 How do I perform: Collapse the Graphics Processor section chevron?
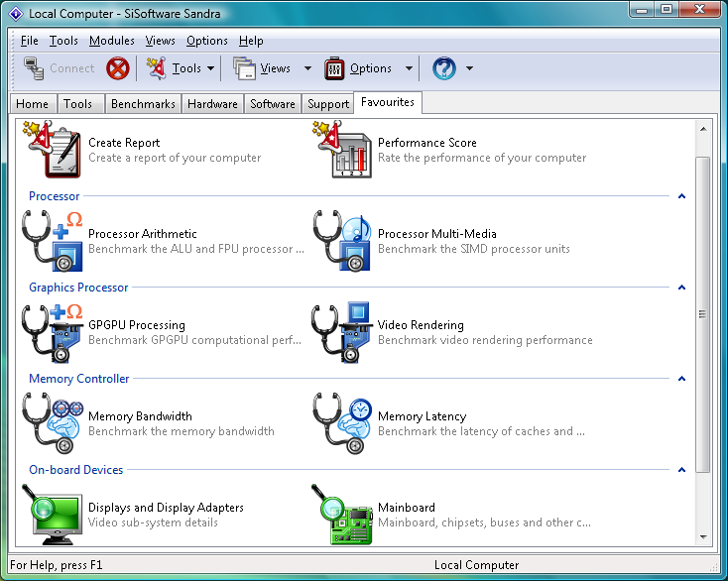tap(681, 288)
